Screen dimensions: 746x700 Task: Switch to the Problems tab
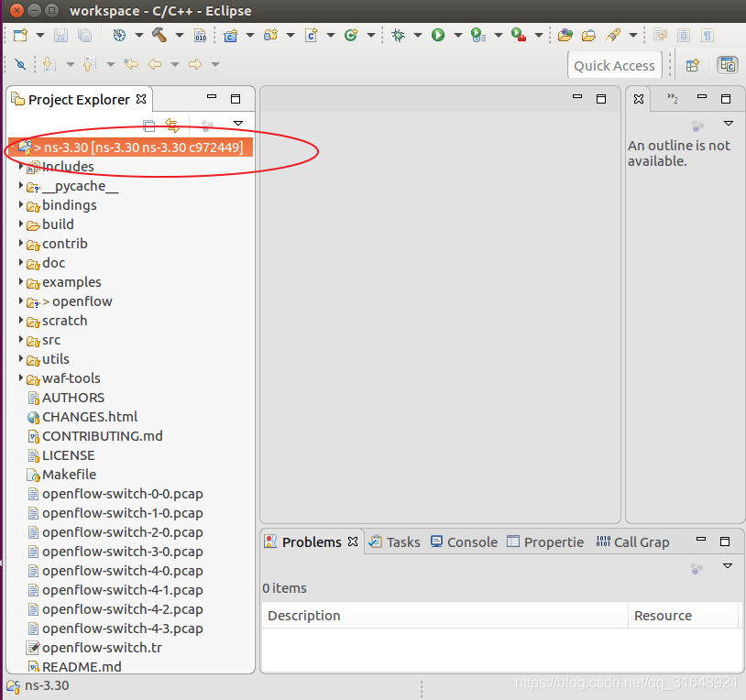(x=312, y=542)
